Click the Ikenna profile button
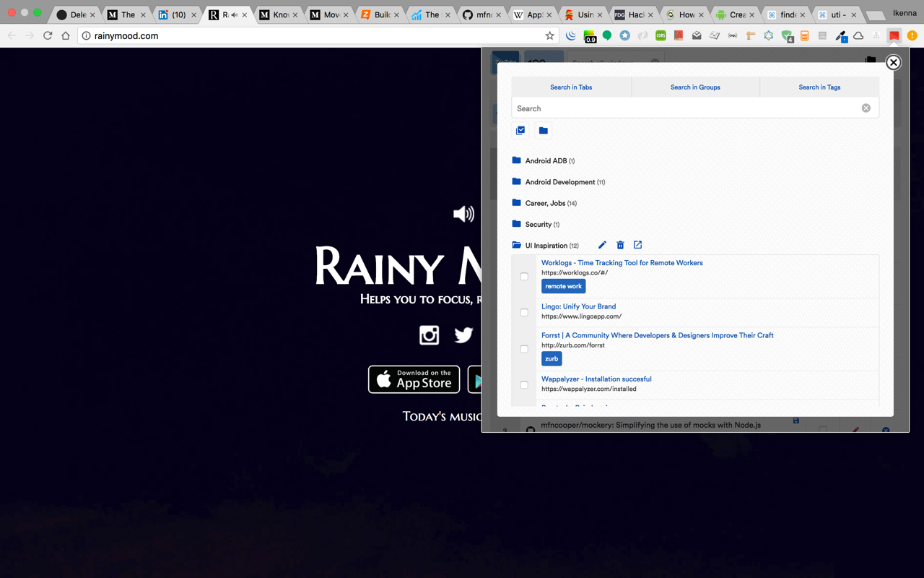The image size is (924, 578). [905, 13]
